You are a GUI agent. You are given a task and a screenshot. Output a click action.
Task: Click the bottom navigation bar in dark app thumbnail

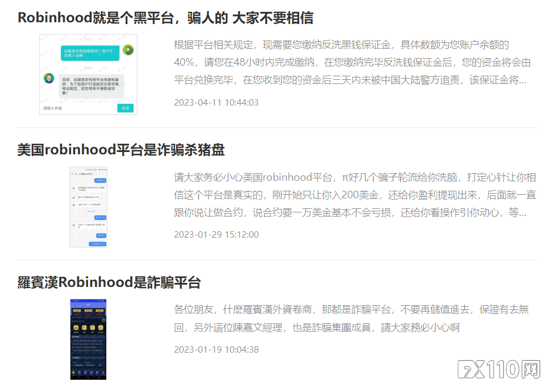(x=88, y=374)
